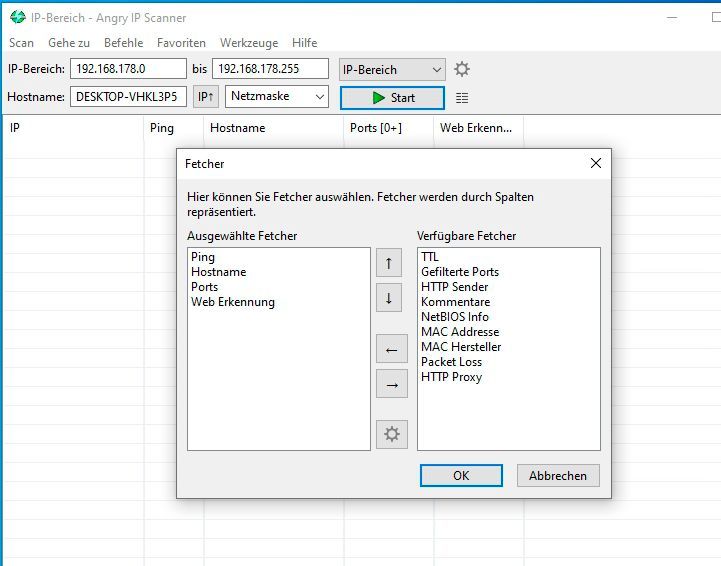Image resolution: width=721 pixels, height=566 pixels.
Task: Close the Fetcher dialog with X
Action: [x=596, y=163]
